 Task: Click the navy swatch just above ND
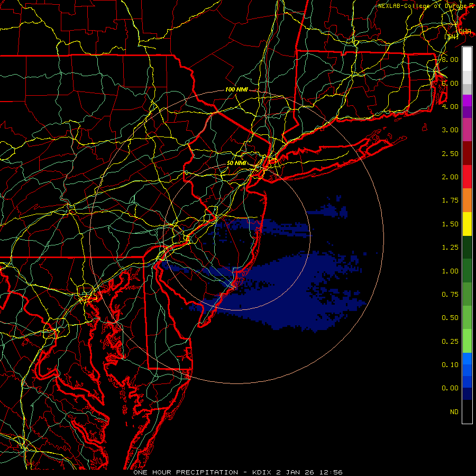point(467,394)
